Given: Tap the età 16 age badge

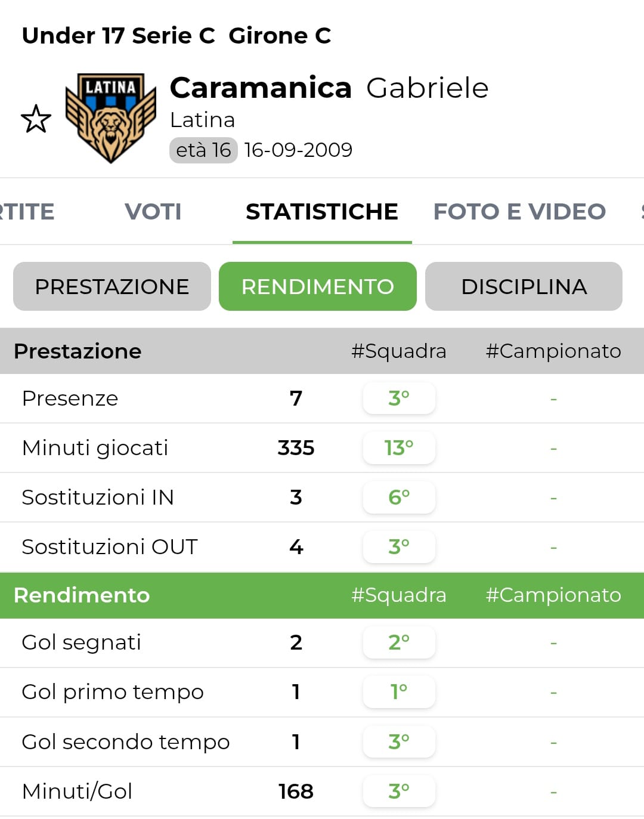Looking at the screenshot, I should pyautogui.click(x=203, y=150).
